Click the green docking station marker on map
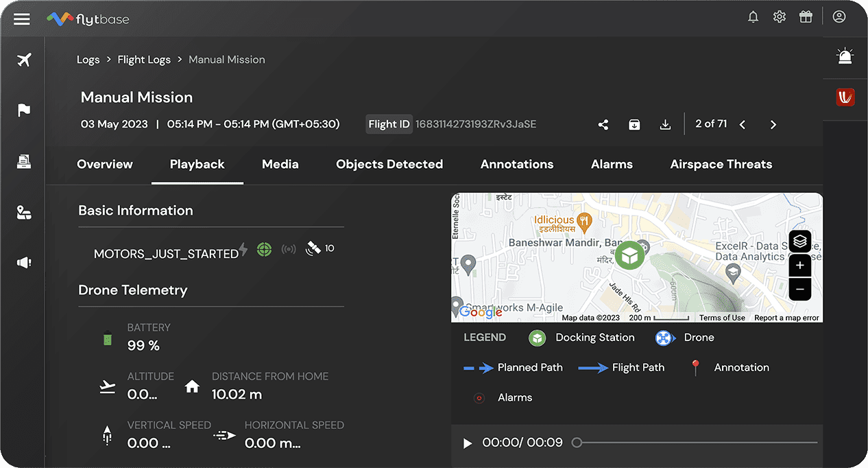Viewport: 868px width, 468px height. (629, 255)
